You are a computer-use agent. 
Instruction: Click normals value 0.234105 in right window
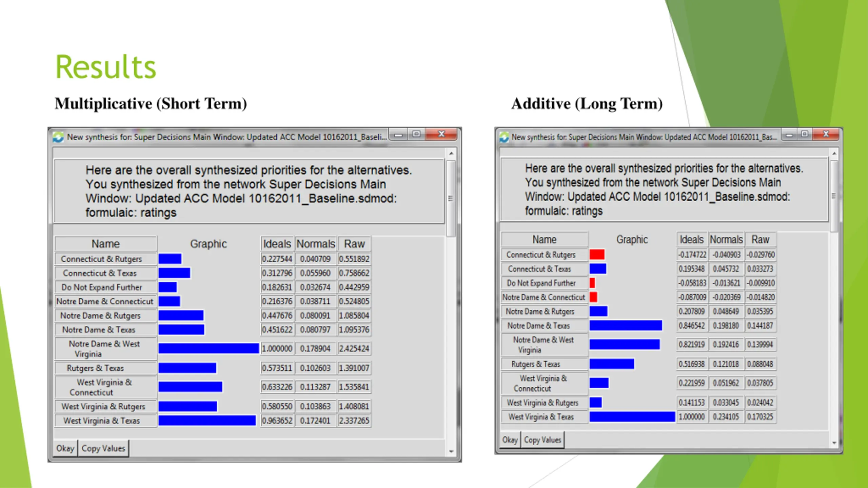(x=726, y=417)
